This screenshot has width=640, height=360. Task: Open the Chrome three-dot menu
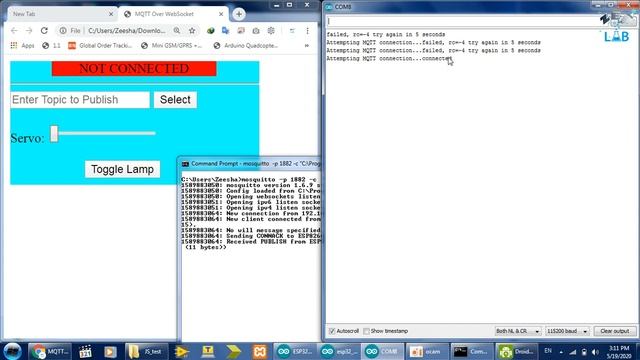point(307,31)
